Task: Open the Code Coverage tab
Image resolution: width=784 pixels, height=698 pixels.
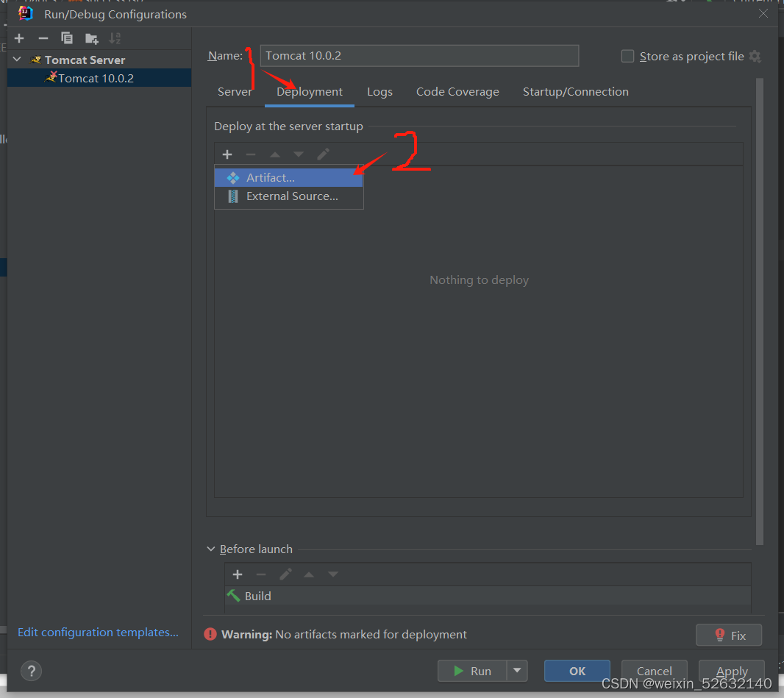Action: click(457, 91)
